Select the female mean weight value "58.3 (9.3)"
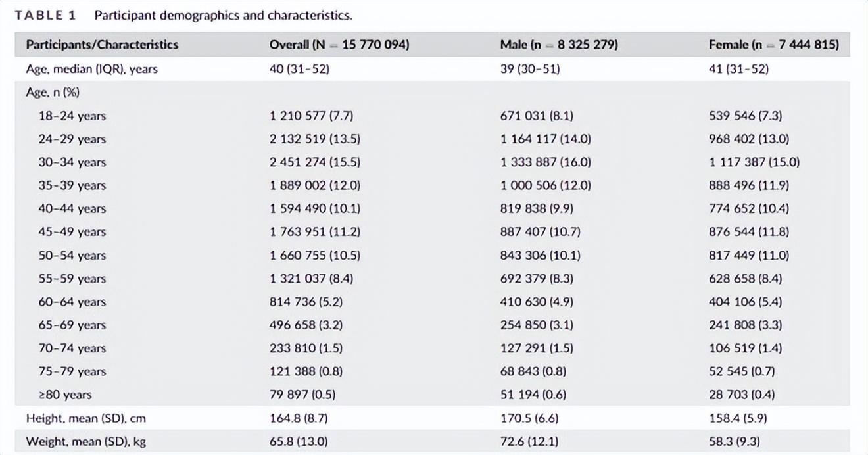 736,441
